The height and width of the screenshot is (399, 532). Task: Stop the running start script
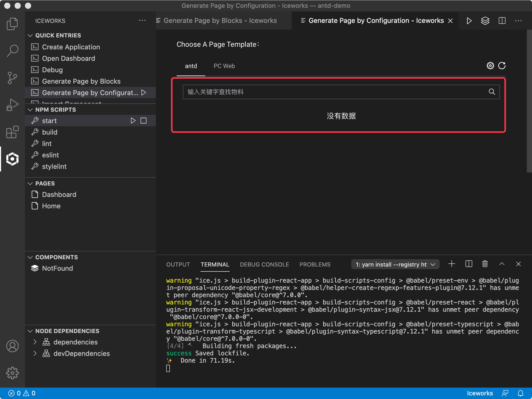(144, 120)
